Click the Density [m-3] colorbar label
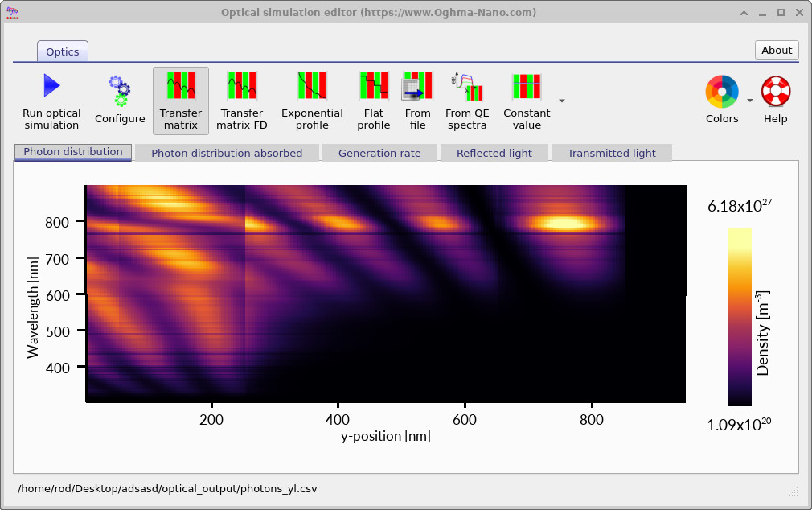The width and height of the screenshot is (812, 510). (x=762, y=333)
